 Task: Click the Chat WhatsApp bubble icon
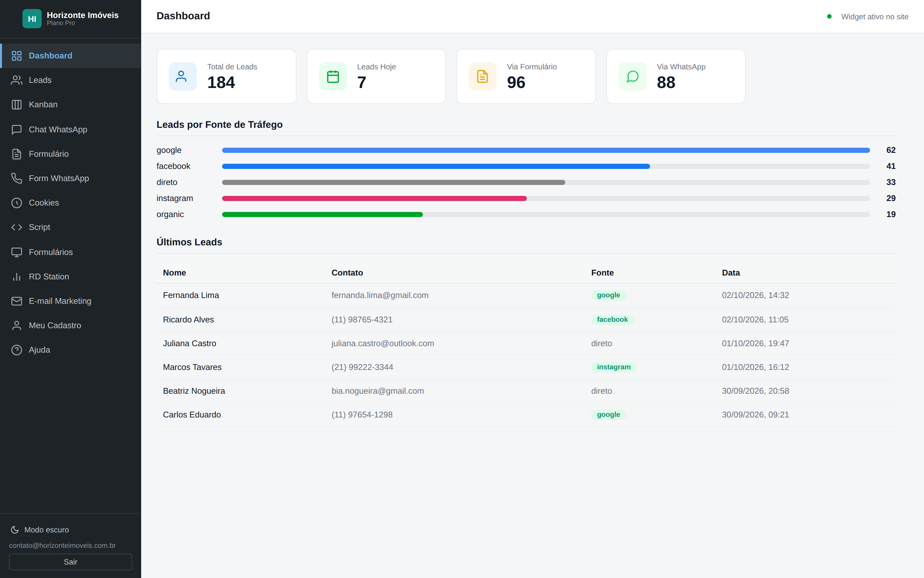coord(16,130)
